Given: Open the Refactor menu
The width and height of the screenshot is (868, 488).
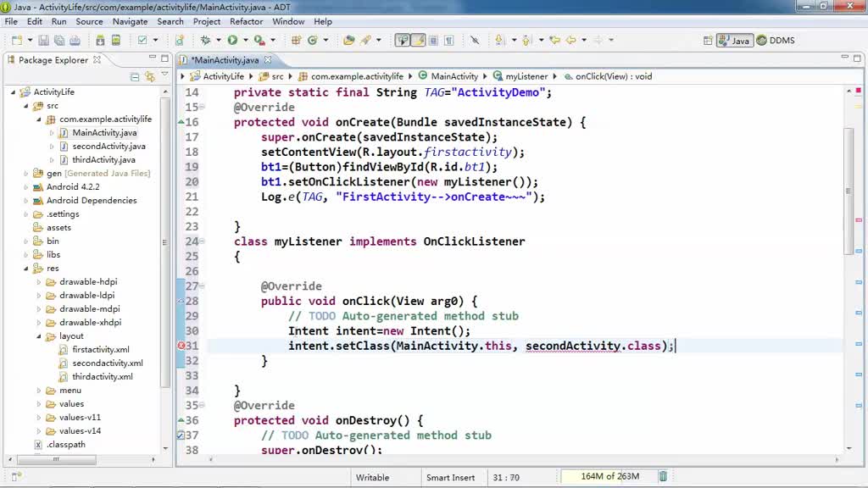Looking at the screenshot, I should (x=247, y=21).
